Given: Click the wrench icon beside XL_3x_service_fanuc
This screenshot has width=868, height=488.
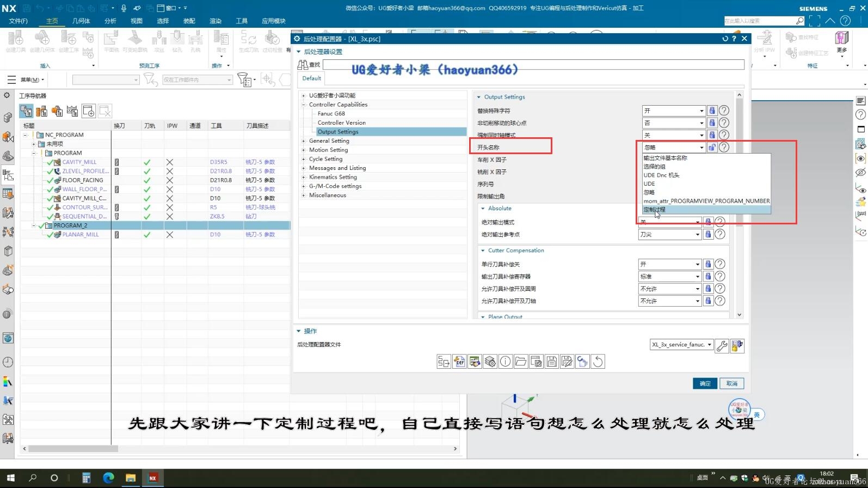Looking at the screenshot, I should click(x=722, y=345).
